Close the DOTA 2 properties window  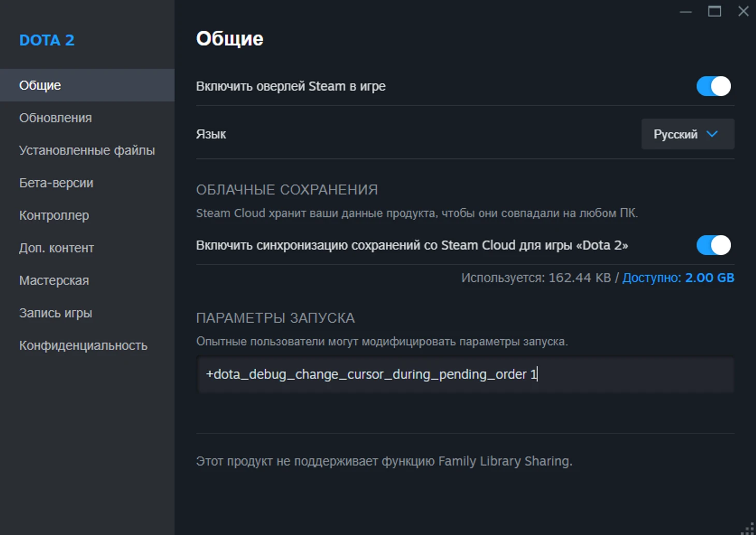(743, 11)
